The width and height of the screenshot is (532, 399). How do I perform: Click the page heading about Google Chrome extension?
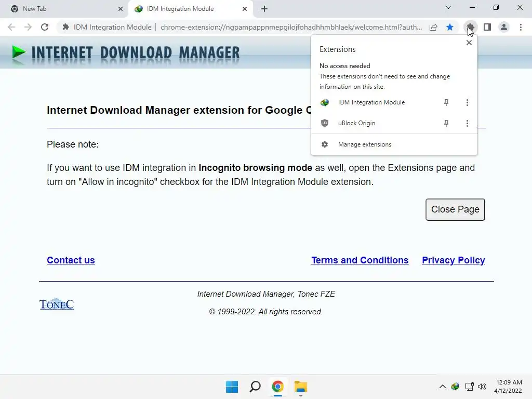pyautogui.click(x=179, y=110)
